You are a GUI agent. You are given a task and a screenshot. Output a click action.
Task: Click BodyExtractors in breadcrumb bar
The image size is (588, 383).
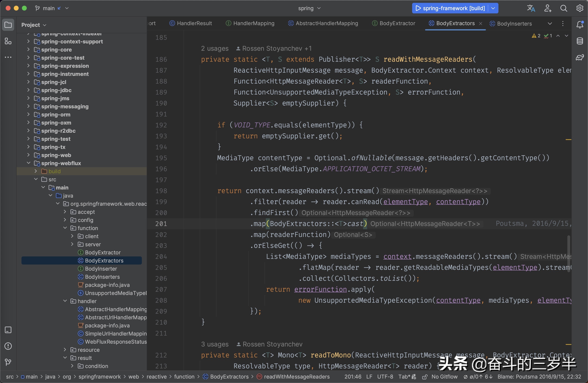pos(226,377)
